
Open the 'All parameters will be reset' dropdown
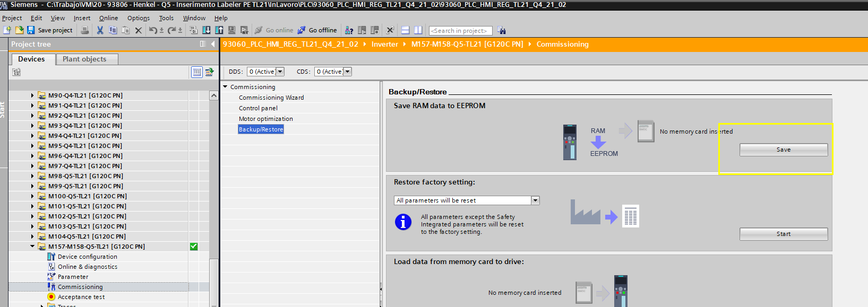[536, 200]
